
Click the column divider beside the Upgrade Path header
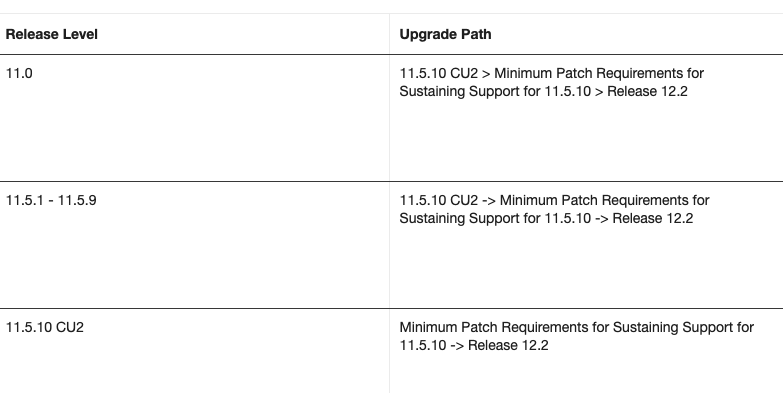[x=390, y=34]
